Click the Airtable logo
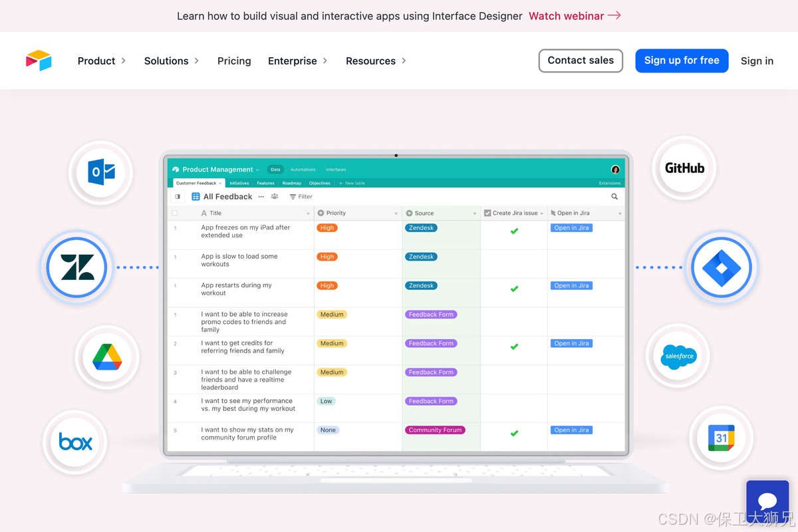 (39, 61)
